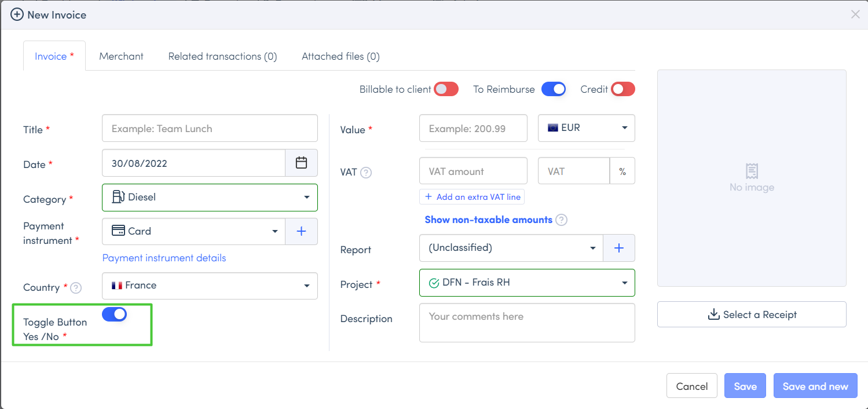The image size is (868, 409).
Task: Open the date picker calendar icon
Action: [301, 163]
